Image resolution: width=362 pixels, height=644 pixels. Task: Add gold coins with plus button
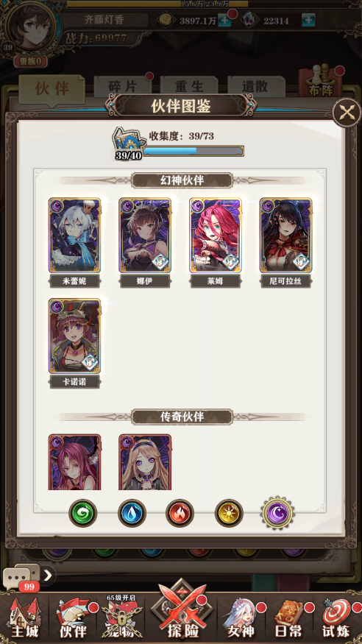pyautogui.click(x=224, y=20)
